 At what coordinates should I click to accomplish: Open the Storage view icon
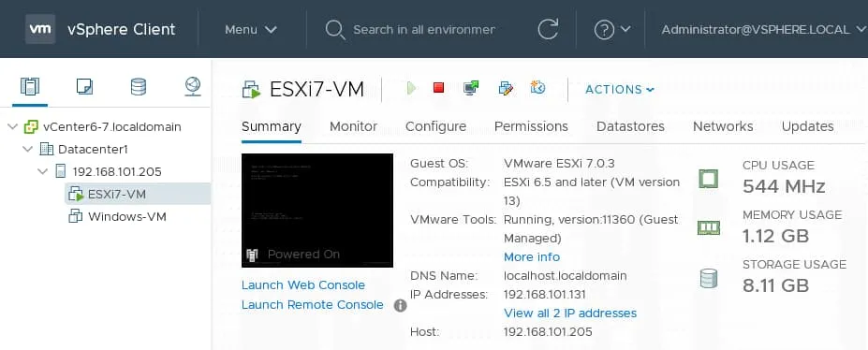[x=139, y=87]
